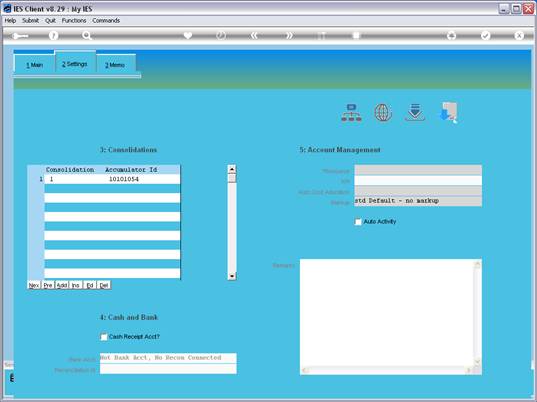
Task: Click the double right arrow icon
Action: click(x=290, y=35)
